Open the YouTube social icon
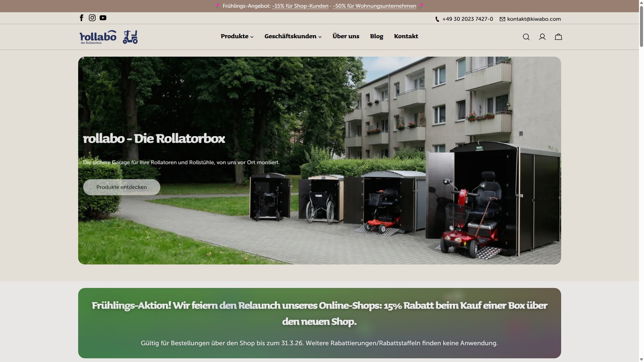 click(103, 18)
